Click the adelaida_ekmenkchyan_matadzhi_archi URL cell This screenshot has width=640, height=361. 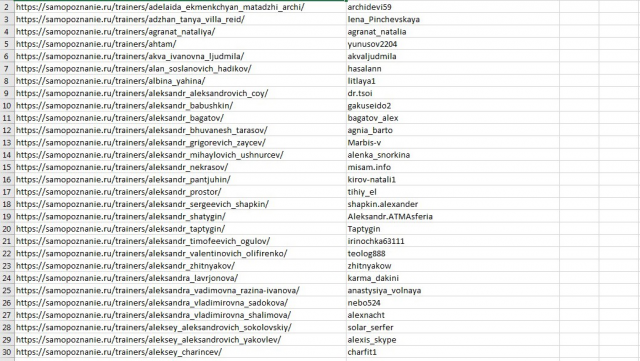[180, 7]
